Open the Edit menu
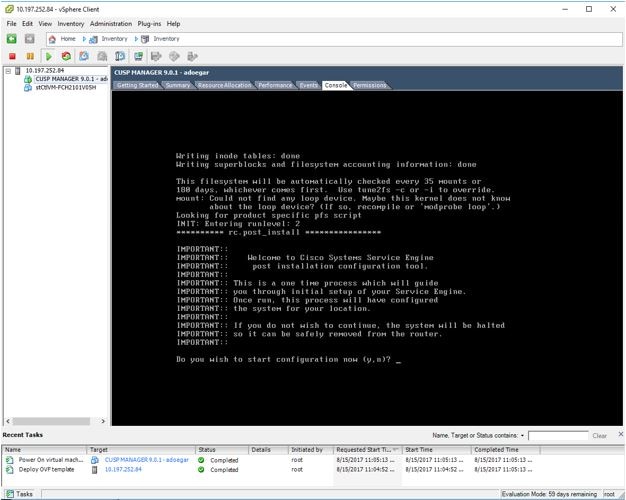Image resolution: width=626 pixels, height=500 pixels. pos(28,24)
